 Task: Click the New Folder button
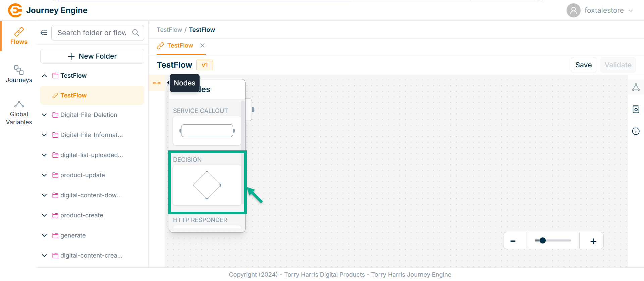pyautogui.click(x=92, y=56)
